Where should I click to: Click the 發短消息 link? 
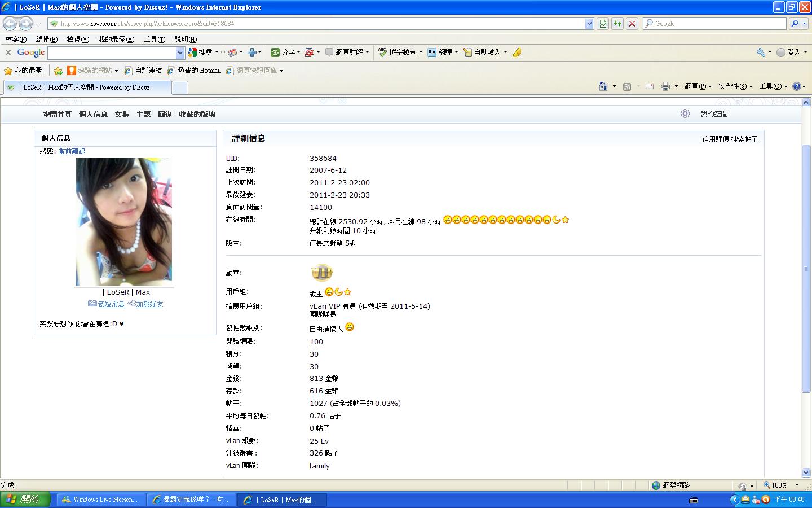[x=111, y=304]
